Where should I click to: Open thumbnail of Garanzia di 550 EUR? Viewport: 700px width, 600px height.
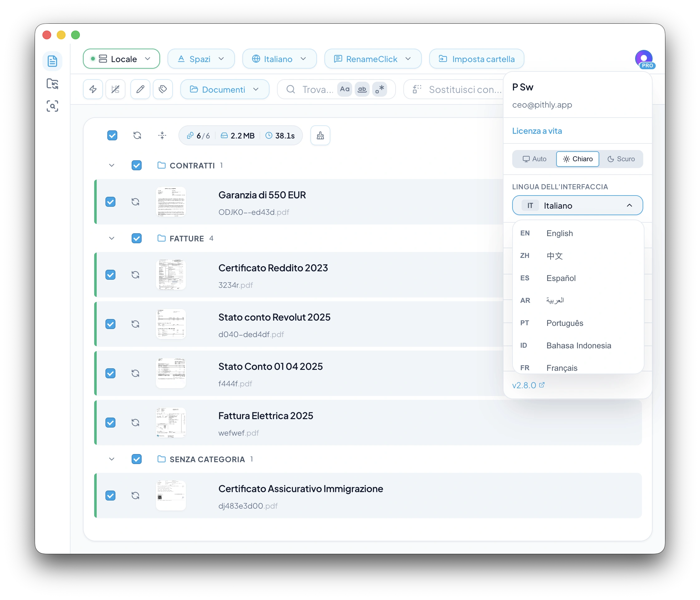pyautogui.click(x=171, y=202)
